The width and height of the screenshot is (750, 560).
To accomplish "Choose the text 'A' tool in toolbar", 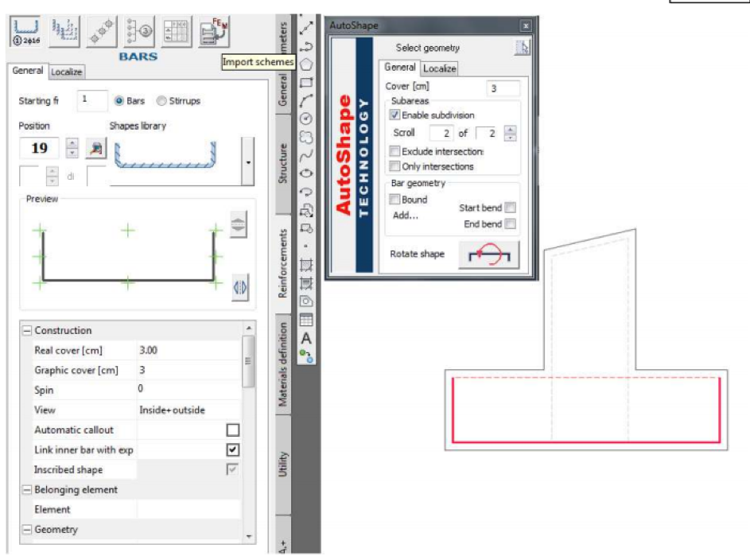I will point(306,338).
